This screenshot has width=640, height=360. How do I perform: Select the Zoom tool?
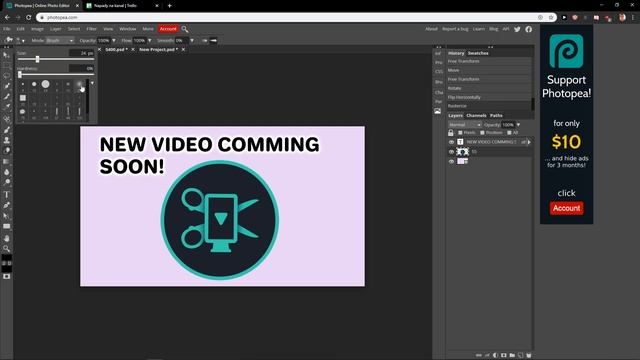point(7,249)
